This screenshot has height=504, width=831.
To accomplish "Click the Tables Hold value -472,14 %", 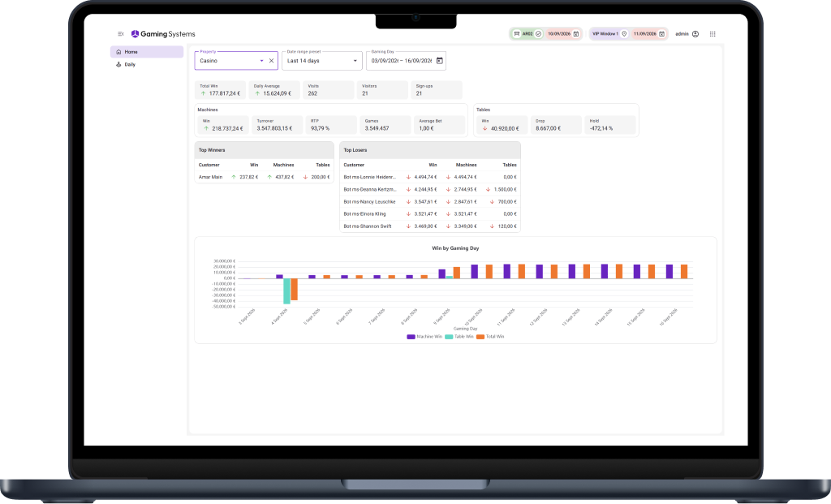I will coord(601,129).
